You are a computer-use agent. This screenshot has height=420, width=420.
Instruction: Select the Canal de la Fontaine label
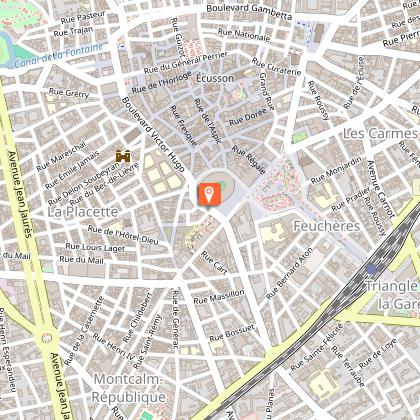59,55
